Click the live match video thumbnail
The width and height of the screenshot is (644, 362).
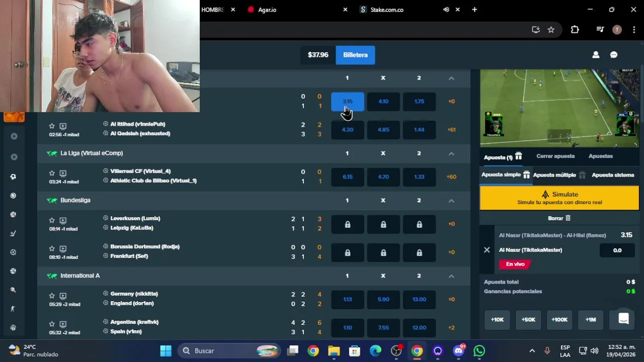(x=559, y=108)
